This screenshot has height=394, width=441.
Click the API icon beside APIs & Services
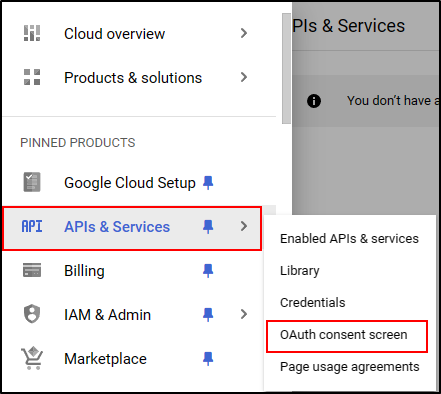click(32, 226)
